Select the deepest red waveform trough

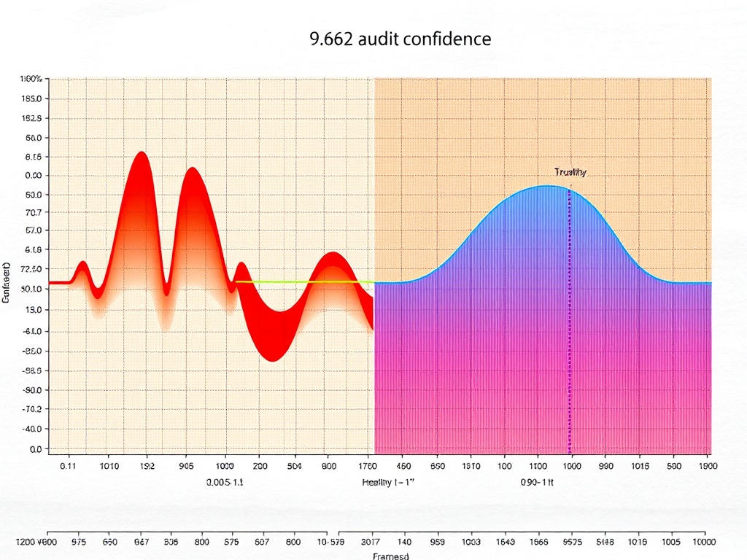coord(272,357)
